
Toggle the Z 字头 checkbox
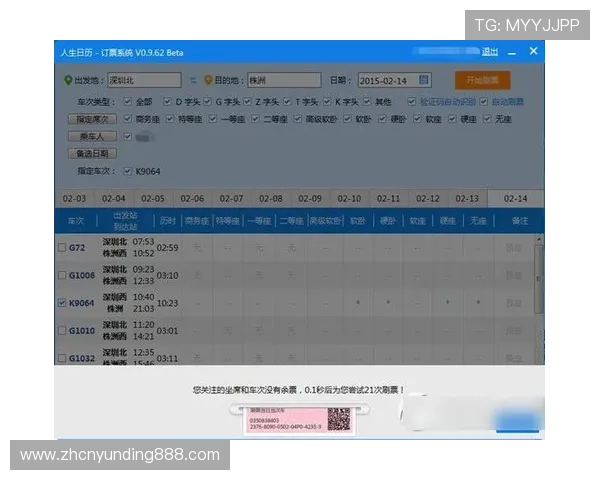click(x=247, y=101)
